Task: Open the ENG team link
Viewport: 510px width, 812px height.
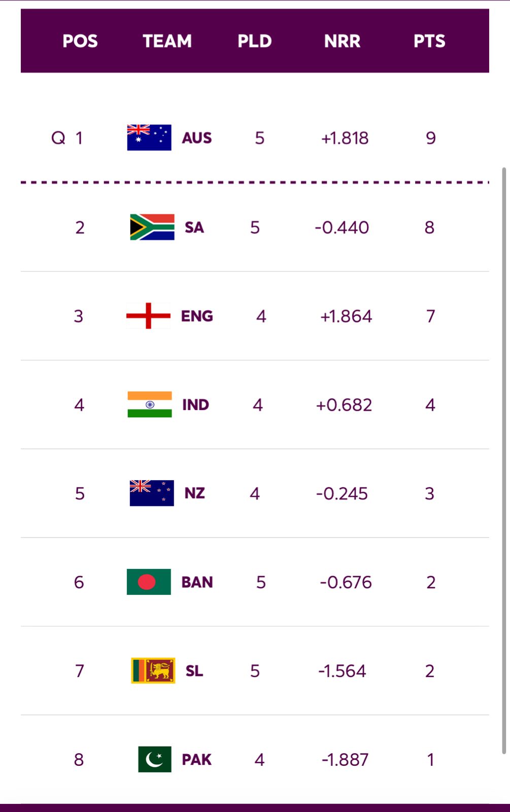Action: tap(197, 316)
